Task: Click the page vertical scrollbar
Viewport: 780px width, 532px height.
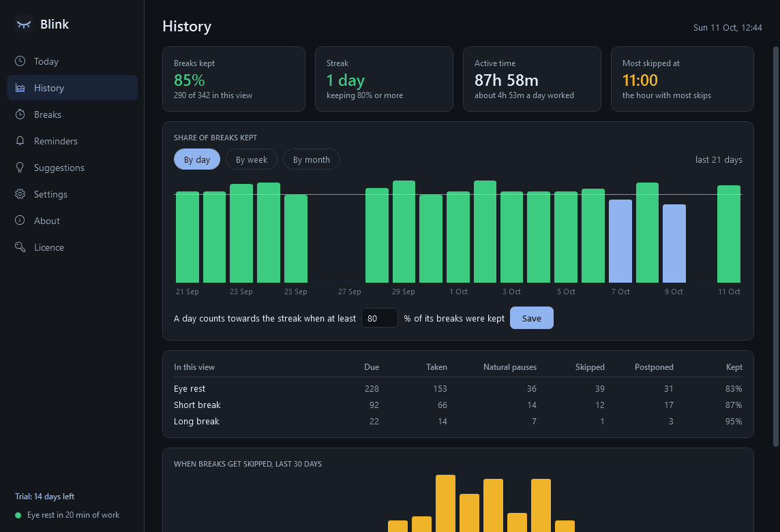Action: coord(775,246)
